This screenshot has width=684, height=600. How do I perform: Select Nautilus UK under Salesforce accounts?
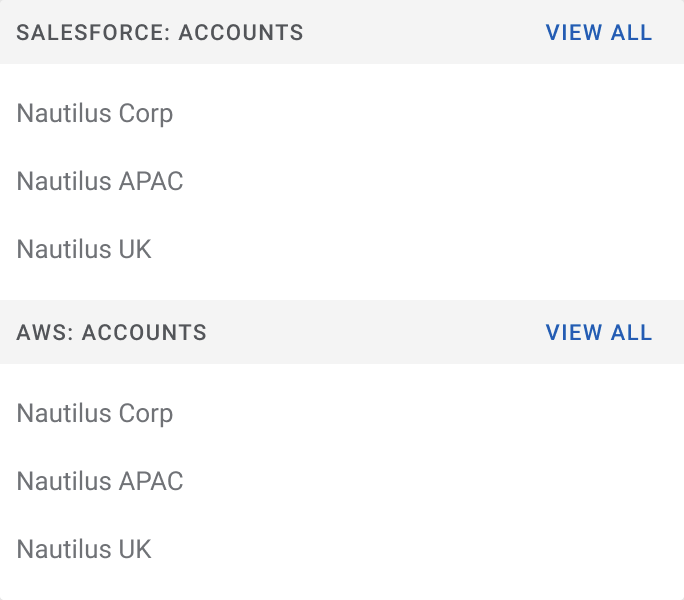(84, 249)
